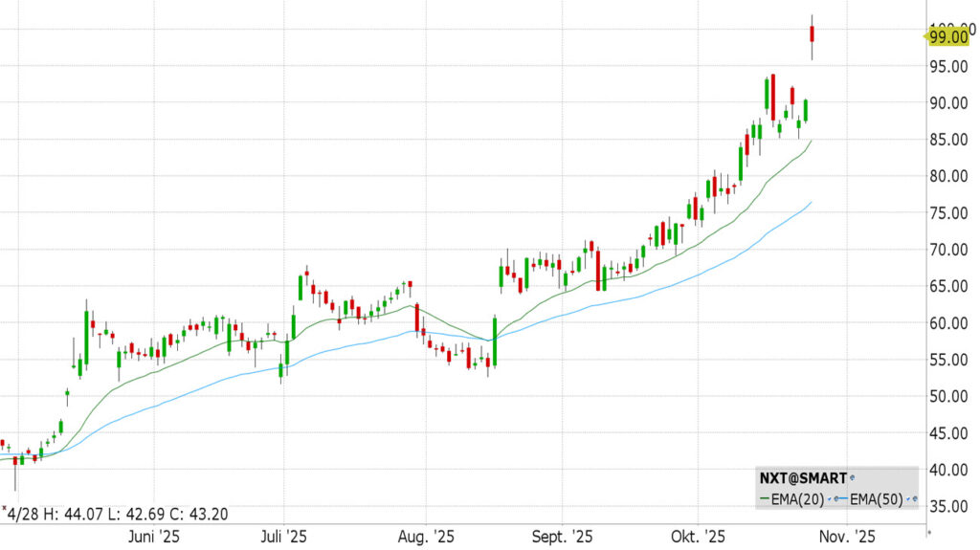Open the settings icon beside NXT@SMART

pos(852,476)
